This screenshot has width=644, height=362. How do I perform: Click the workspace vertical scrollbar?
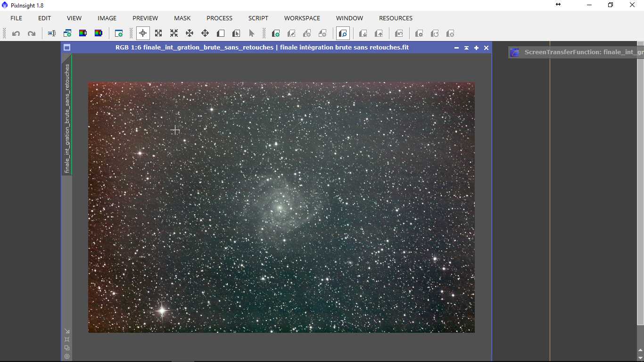point(640,189)
